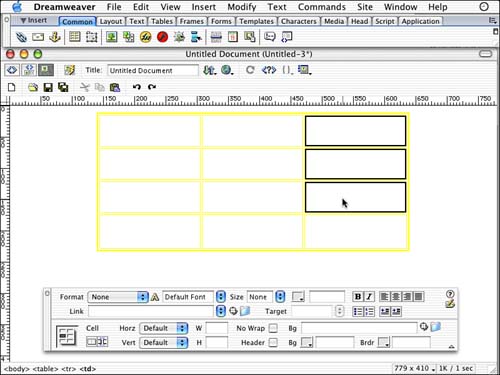Open the Site menu

pyautogui.click(x=365, y=7)
